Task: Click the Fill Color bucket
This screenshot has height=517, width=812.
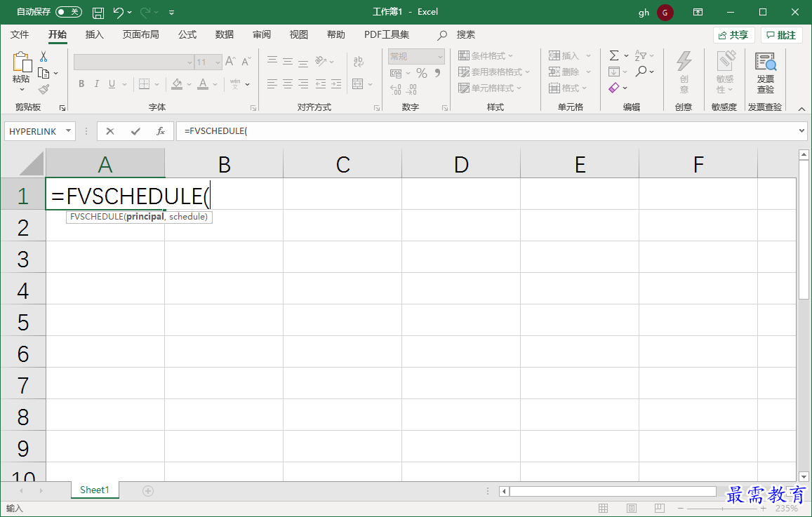Action: 177,84
